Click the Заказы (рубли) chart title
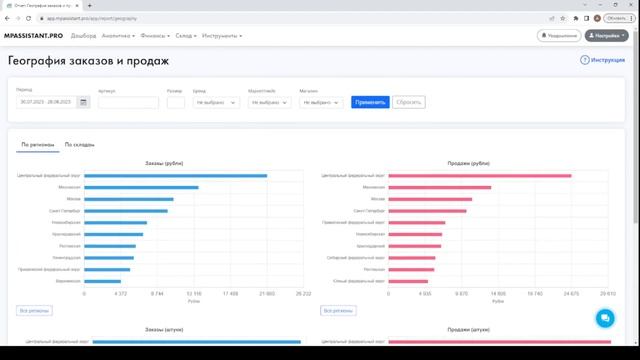 click(x=164, y=163)
